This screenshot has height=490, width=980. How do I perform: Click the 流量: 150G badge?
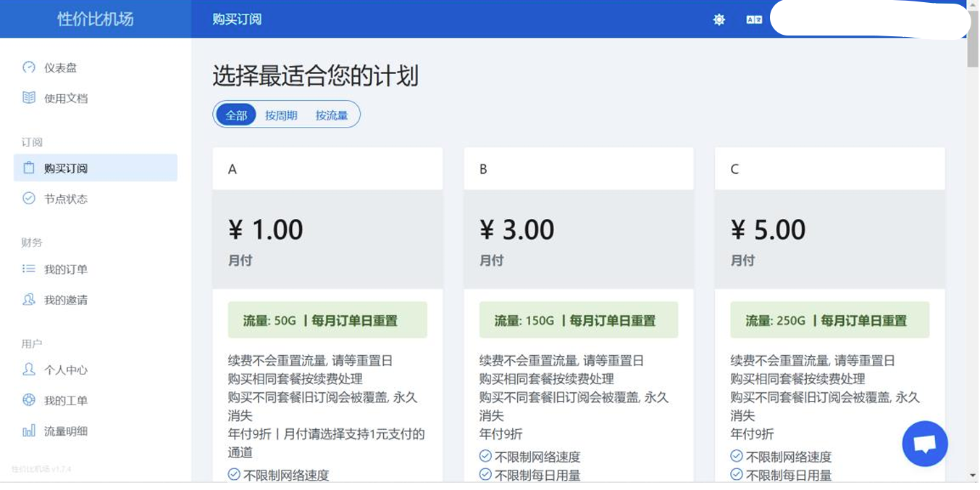pyautogui.click(x=579, y=320)
